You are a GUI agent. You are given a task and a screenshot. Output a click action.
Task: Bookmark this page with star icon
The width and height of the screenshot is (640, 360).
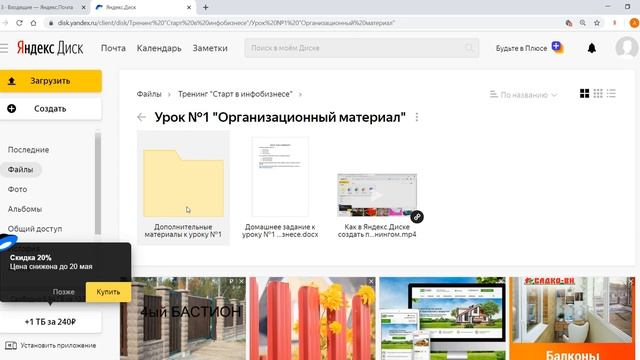coord(597,23)
